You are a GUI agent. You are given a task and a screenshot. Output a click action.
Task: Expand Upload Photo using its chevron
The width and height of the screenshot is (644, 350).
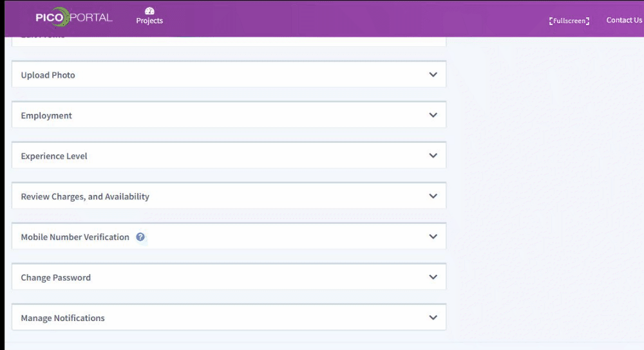point(433,75)
